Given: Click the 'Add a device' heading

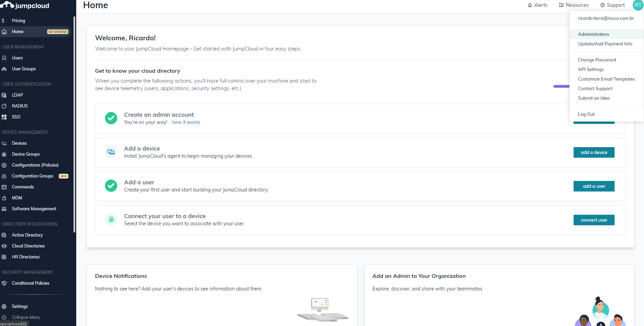Looking at the screenshot, I should 142,148.
